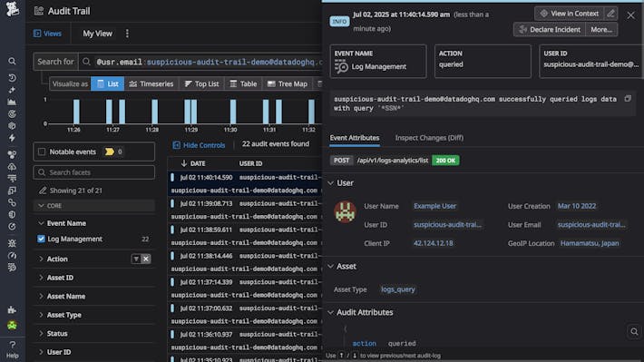Select the 11:37:00.632 audit event row
The width and height of the screenshot is (644, 362).
pos(245,314)
